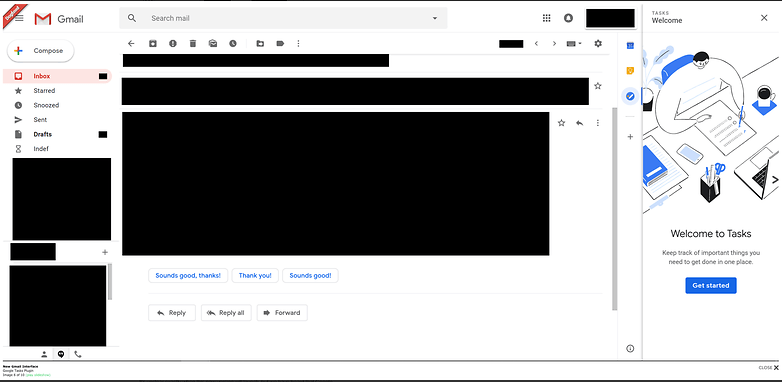Go to older conversation arrow
782x382 pixels.
[x=554, y=44]
